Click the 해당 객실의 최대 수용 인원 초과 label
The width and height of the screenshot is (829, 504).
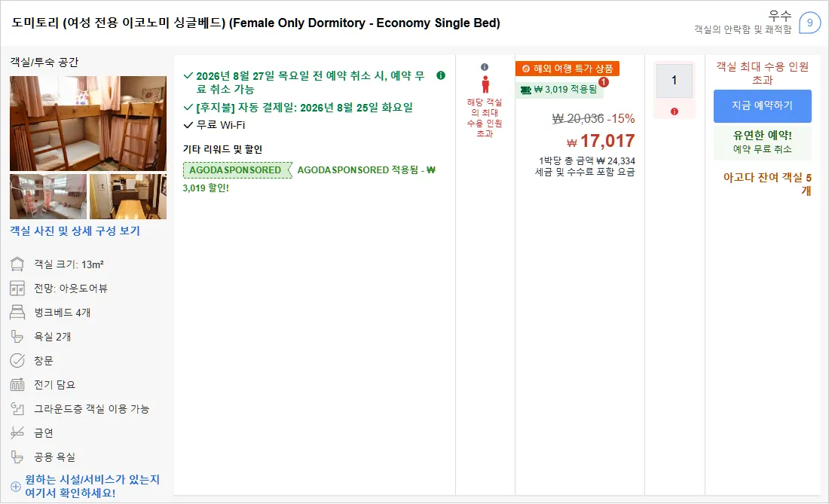485,118
